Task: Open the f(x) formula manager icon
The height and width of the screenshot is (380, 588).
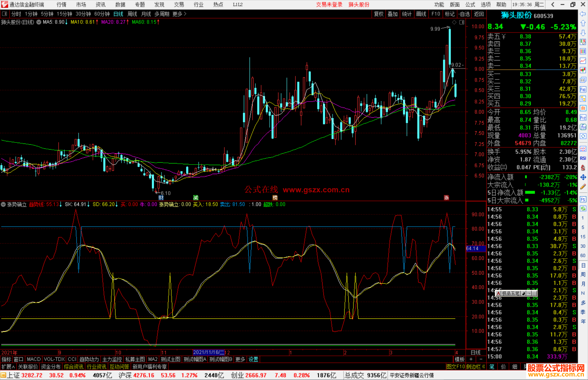Action: point(583,127)
